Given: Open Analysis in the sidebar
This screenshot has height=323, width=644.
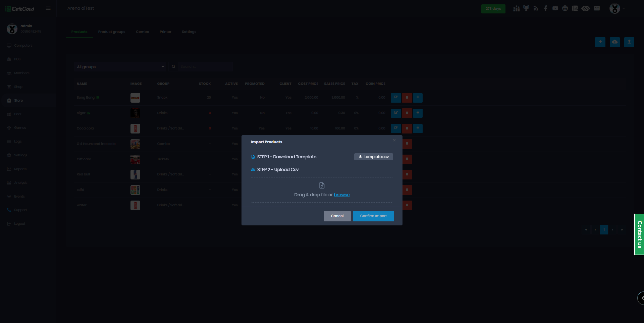Looking at the screenshot, I should (x=21, y=183).
